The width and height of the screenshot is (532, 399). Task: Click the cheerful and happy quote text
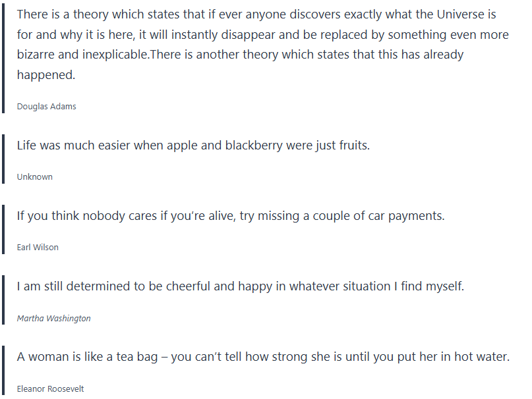pyautogui.click(x=241, y=286)
